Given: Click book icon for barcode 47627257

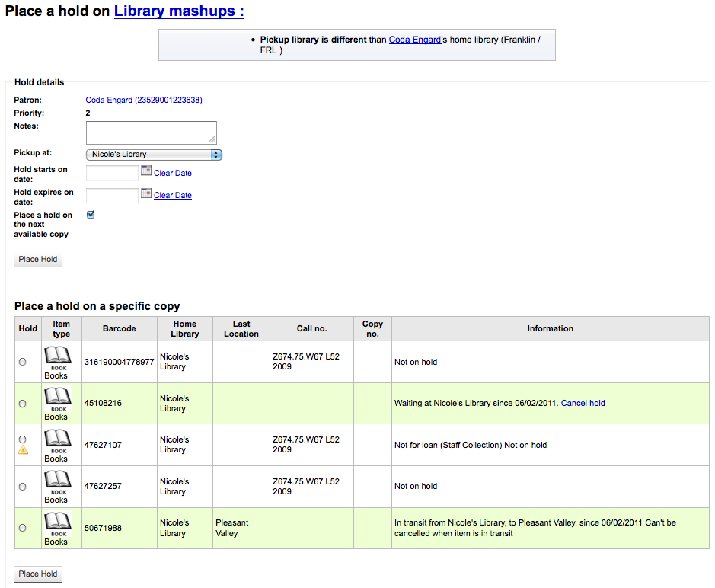Looking at the screenshot, I should coord(57,483).
